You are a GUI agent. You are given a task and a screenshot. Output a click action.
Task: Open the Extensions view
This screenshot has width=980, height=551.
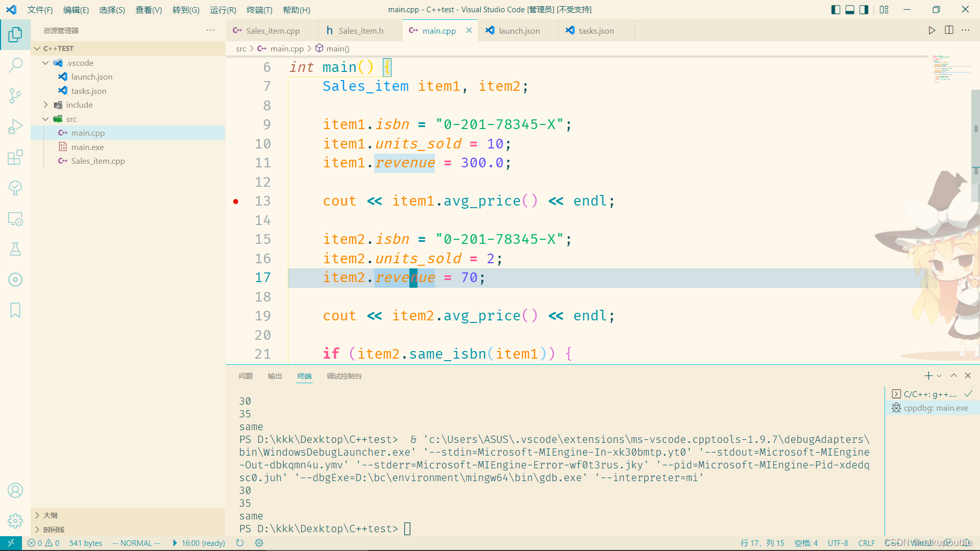15,157
